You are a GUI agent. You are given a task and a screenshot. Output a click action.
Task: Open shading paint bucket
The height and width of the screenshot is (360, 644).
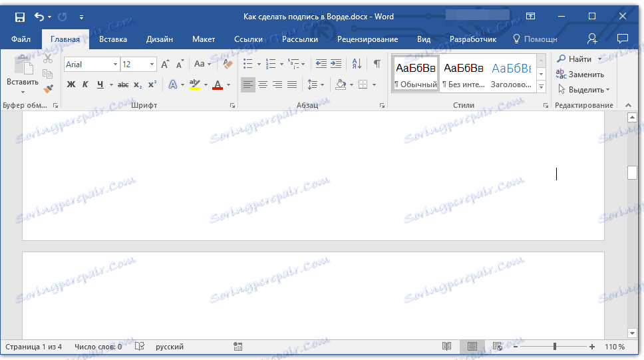click(341, 85)
